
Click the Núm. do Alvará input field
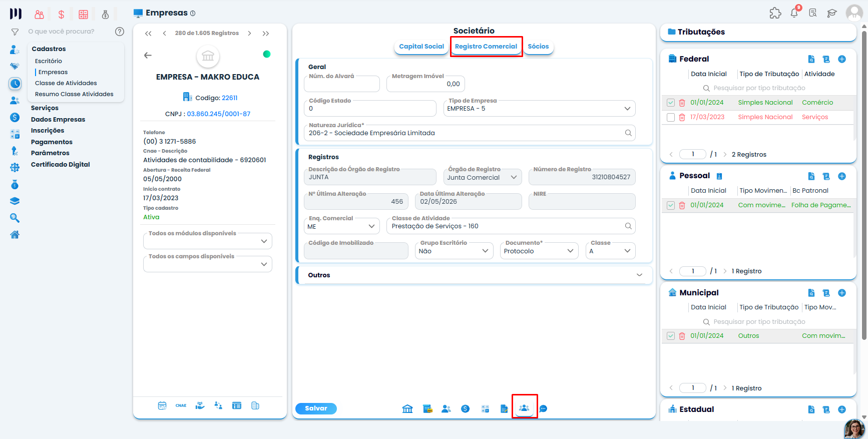tap(342, 84)
